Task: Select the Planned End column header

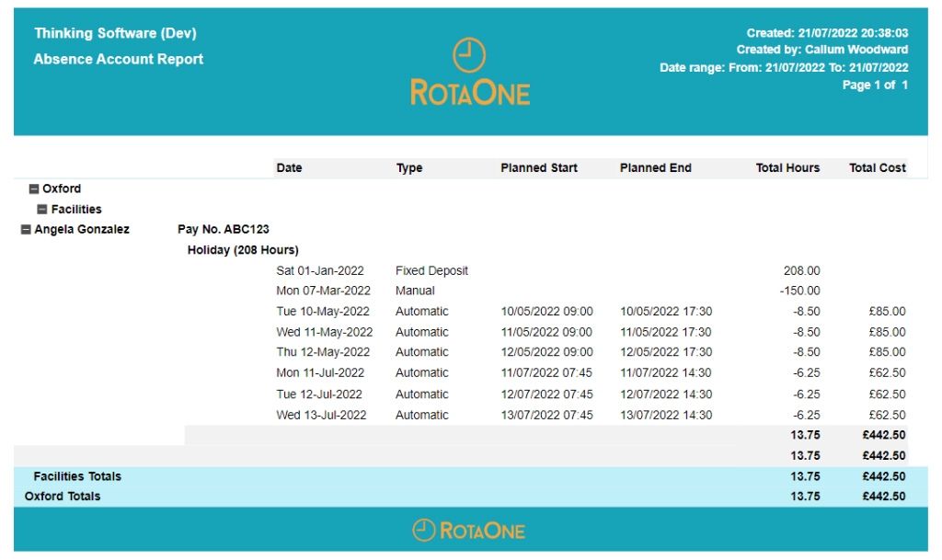Action: (655, 168)
